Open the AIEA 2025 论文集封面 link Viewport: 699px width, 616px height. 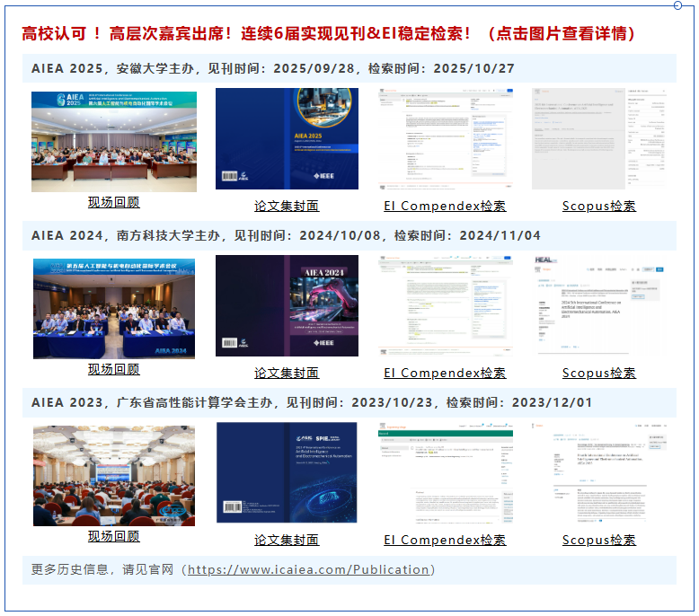[287, 206]
